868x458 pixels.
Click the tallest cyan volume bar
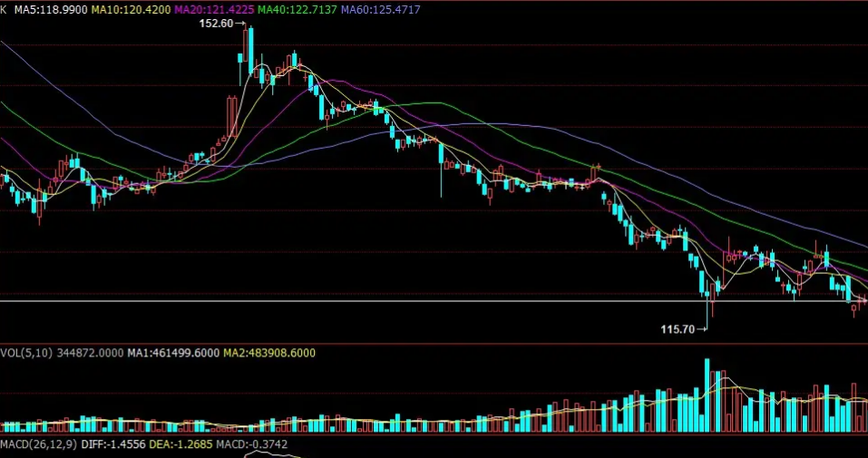707,395
